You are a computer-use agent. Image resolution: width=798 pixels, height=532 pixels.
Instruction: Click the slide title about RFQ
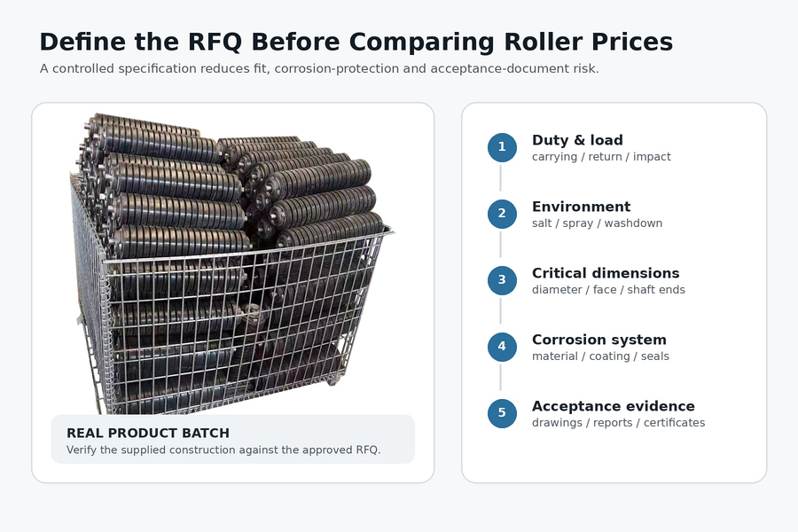pos(356,42)
